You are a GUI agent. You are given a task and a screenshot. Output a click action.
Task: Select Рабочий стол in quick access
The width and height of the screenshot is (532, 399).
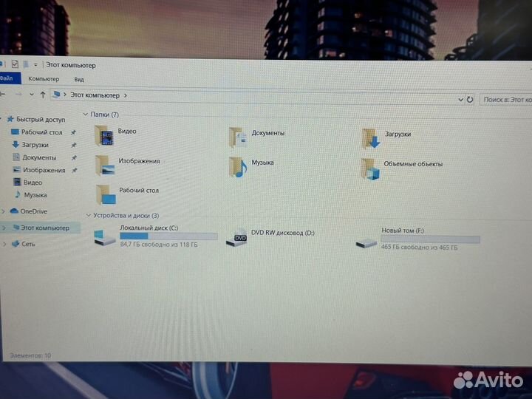point(41,132)
